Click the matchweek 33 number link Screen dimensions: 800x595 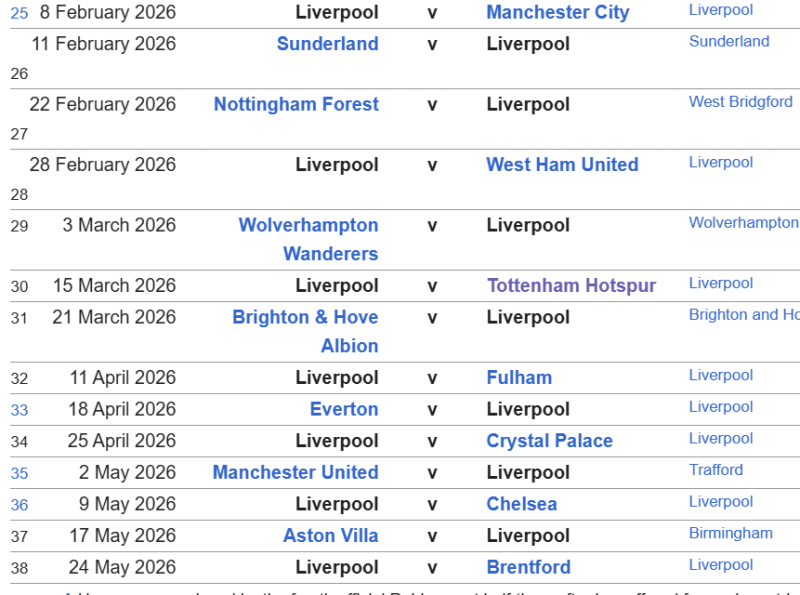click(19, 411)
